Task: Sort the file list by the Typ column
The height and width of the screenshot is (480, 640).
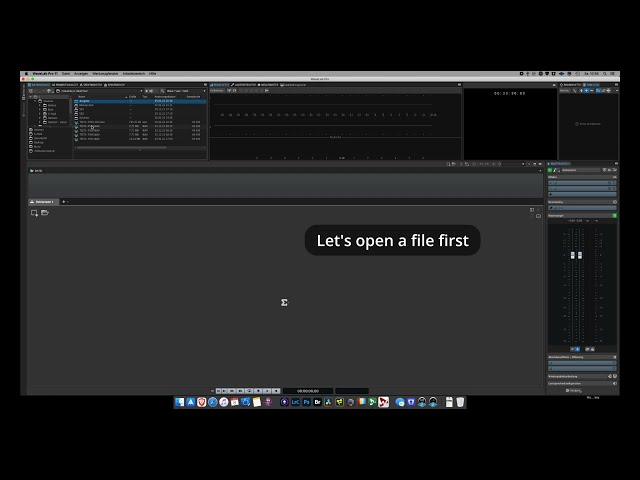Action: tap(145, 97)
